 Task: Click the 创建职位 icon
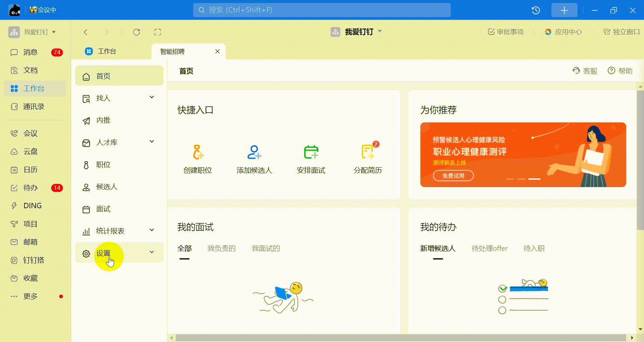tap(198, 152)
